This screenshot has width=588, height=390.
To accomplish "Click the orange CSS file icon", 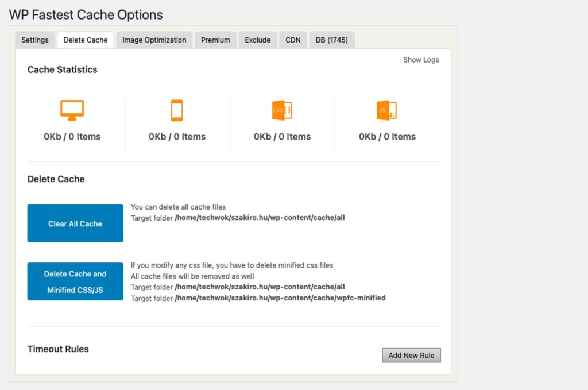I will pos(282,110).
